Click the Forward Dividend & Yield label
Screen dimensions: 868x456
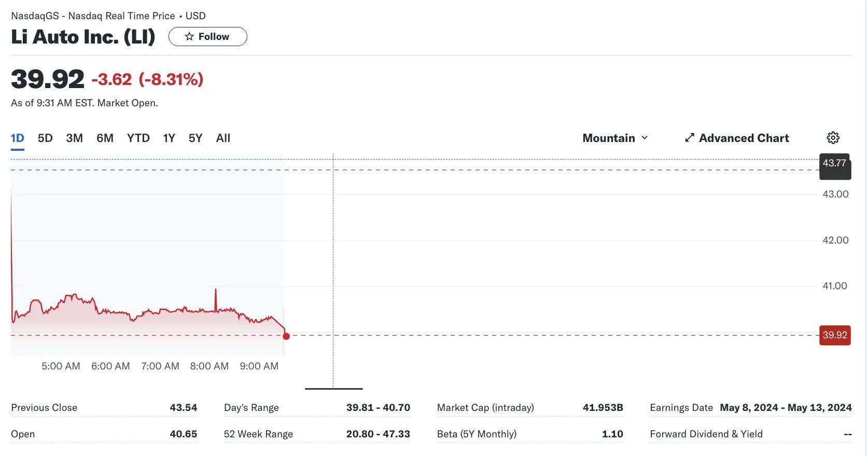tap(706, 434)
